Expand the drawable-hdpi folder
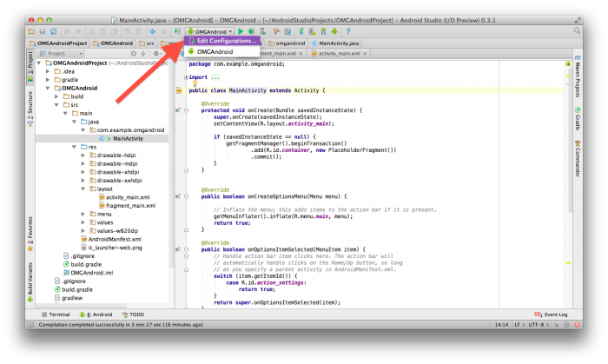Viewport: 608px width, 364px height. [x=83, y=155]
